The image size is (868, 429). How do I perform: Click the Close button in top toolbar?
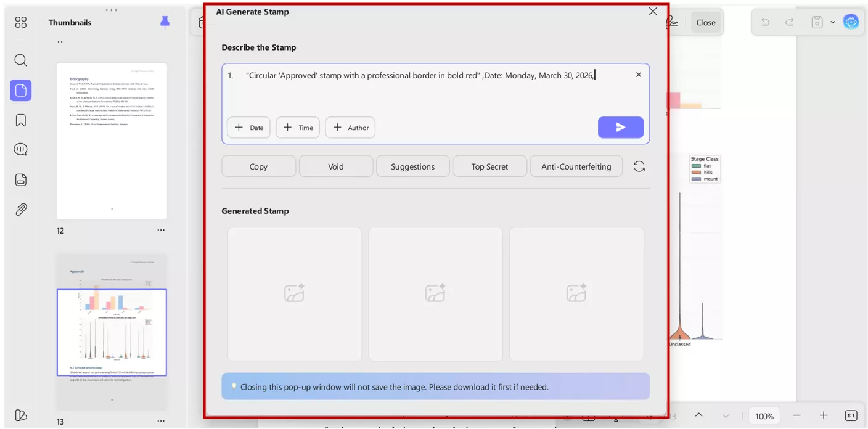pos(706,22)
